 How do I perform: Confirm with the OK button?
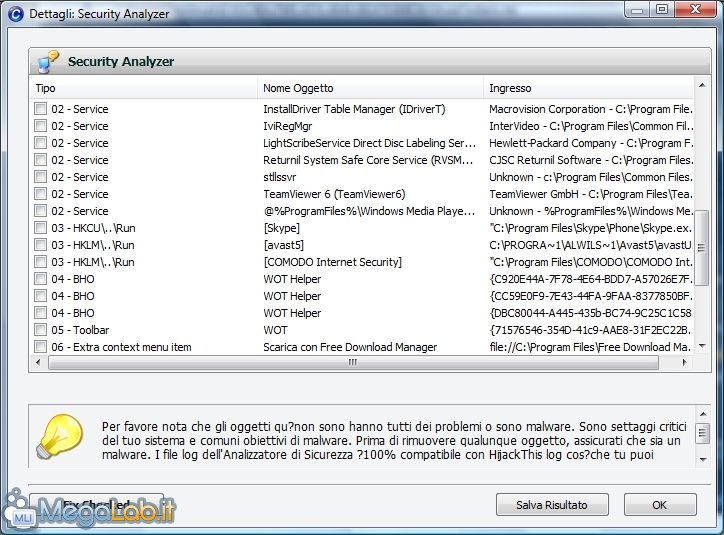[x=660, y=505]
